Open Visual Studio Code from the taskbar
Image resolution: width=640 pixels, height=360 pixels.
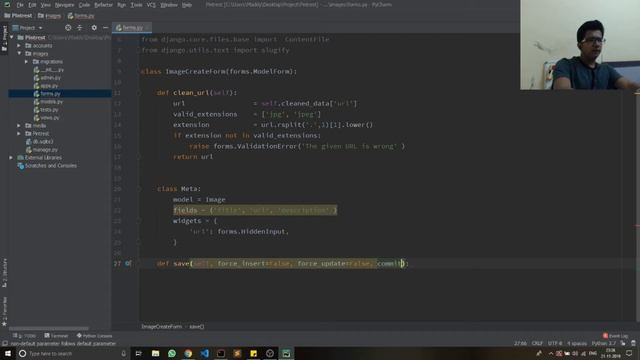point(204,353)
